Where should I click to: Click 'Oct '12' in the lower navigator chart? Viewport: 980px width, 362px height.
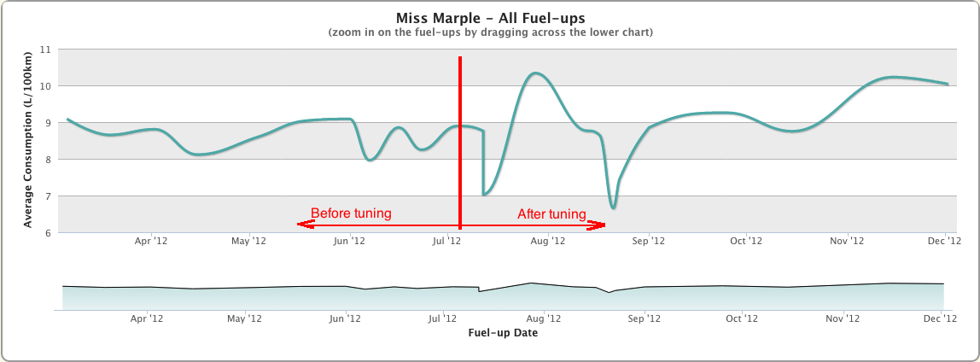[x=742, y=319]
